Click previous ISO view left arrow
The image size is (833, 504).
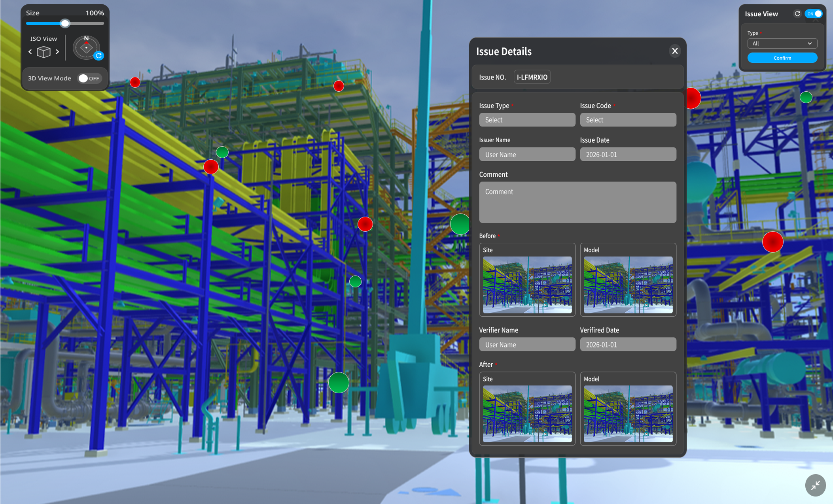(x=30, y=52)
